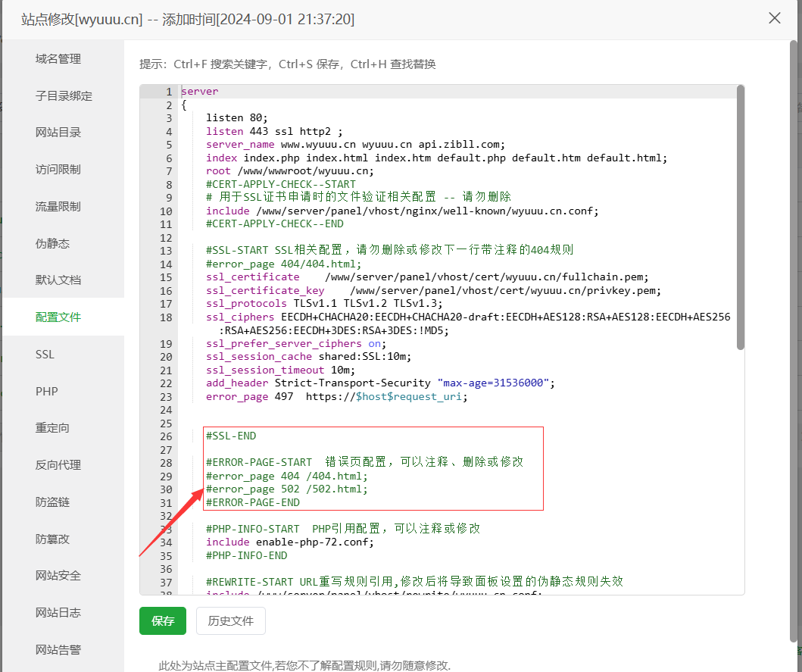
Task: Select 访问限制 in sidebar
Action: [x=58, y=170]
